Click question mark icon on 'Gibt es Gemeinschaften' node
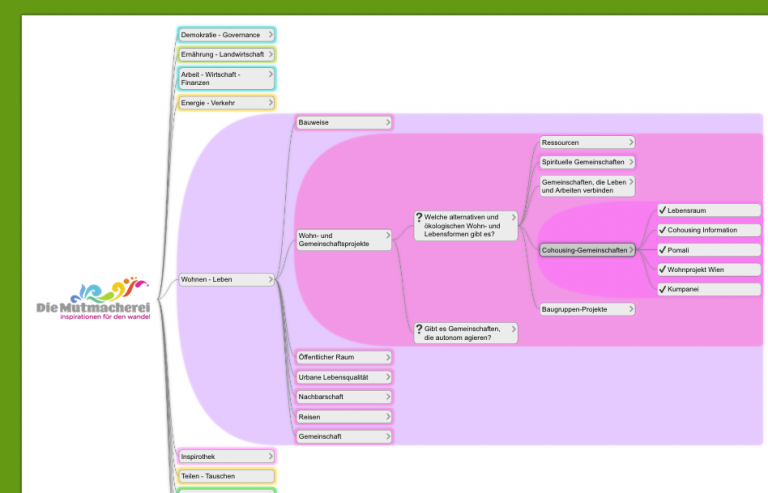 (x=419, y=328)
